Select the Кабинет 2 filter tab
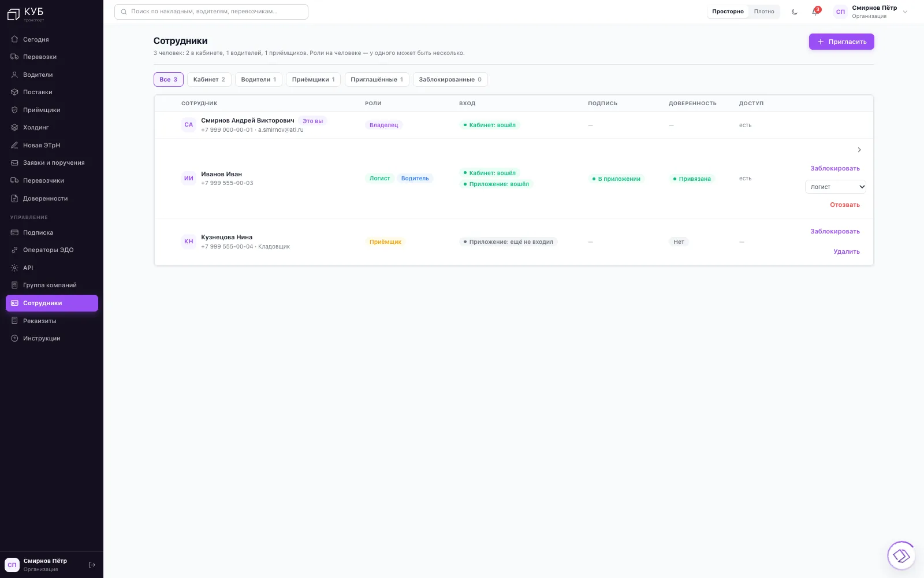924x578 pixels. (x=209, y=79)
